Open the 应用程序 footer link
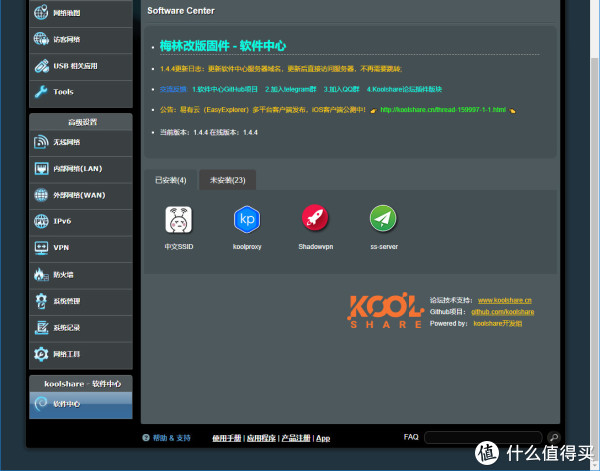 pyautogui.click(x=261, y=438)
